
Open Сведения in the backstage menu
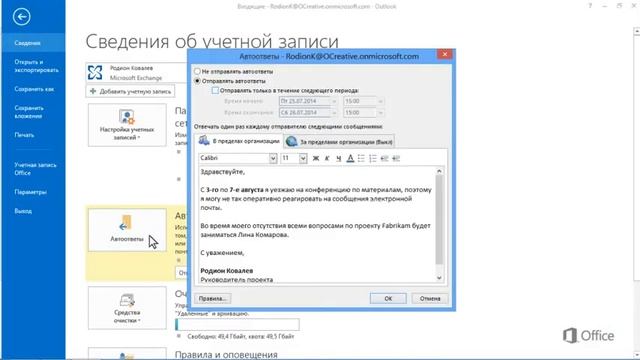click(33, 43)
